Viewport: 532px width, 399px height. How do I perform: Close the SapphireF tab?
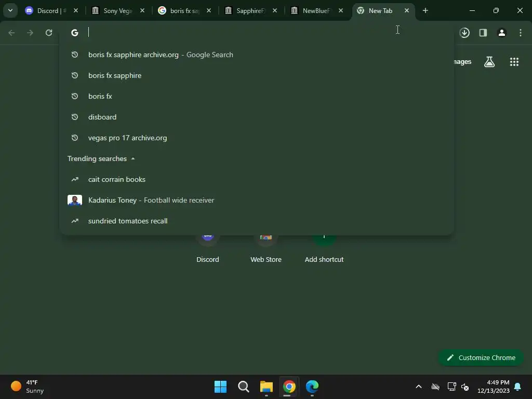(275, 11)
